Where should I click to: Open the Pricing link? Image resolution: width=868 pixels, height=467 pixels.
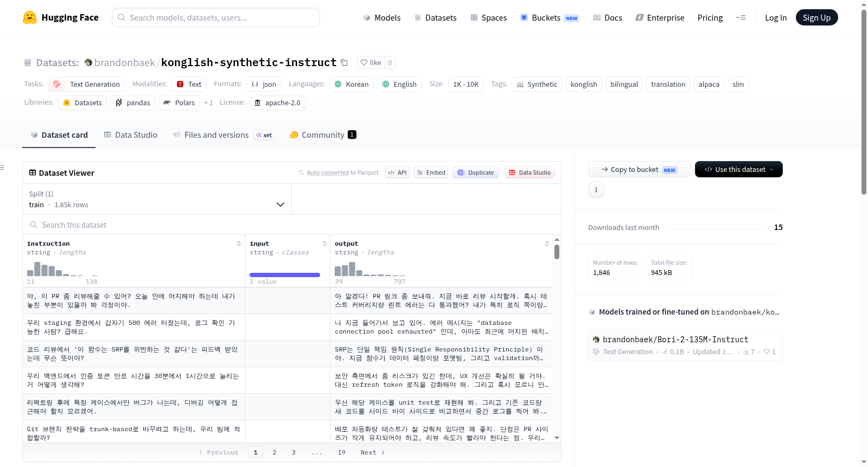click(710, 17)
